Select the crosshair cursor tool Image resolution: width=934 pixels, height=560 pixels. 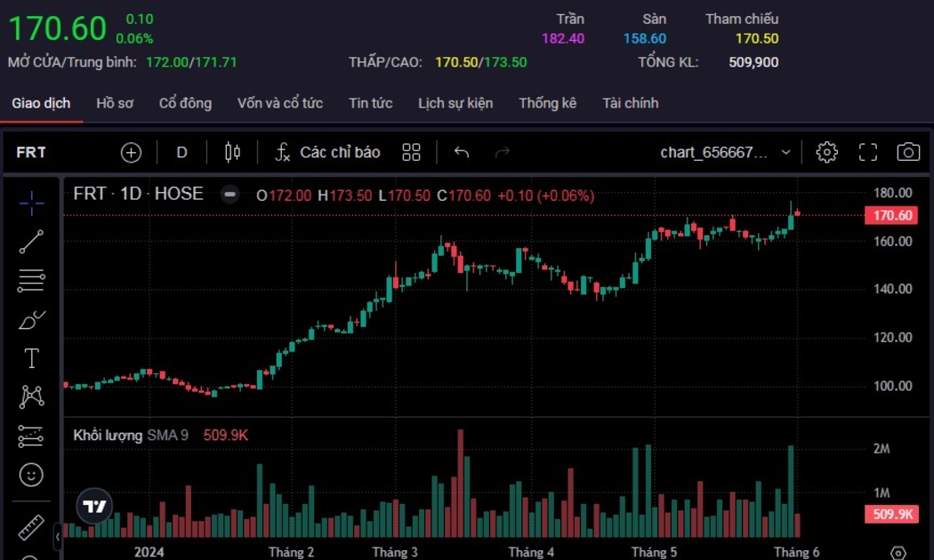31,203
